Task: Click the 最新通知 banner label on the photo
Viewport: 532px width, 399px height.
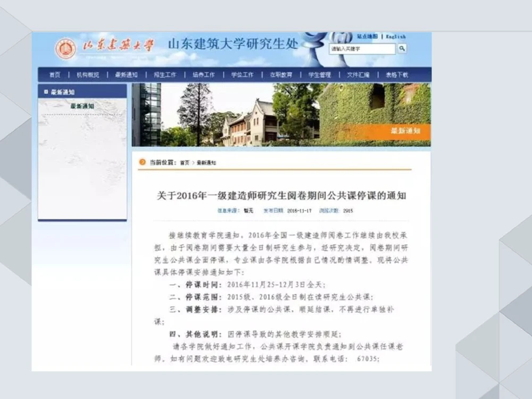Action: (408, 131)
